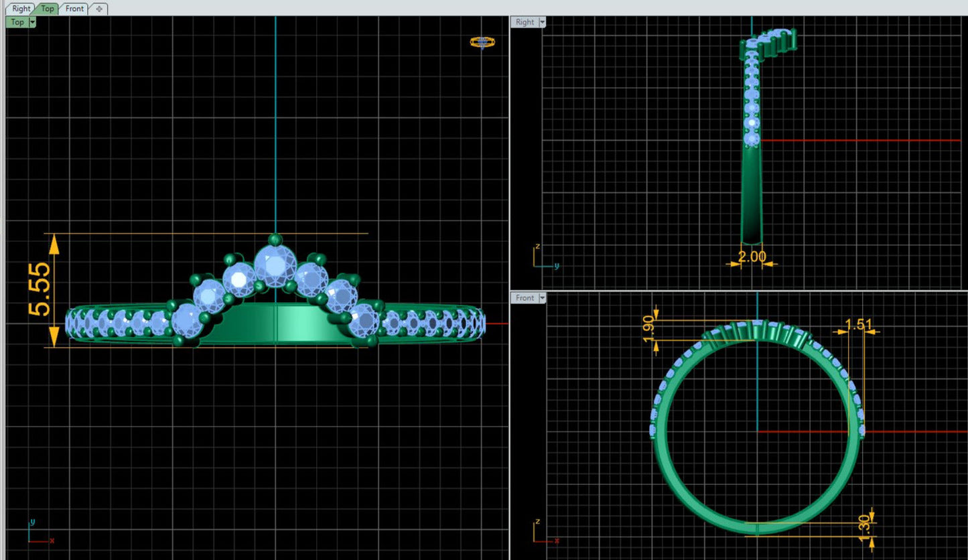Expand the Front viewport title dropdown arrow

542,298
